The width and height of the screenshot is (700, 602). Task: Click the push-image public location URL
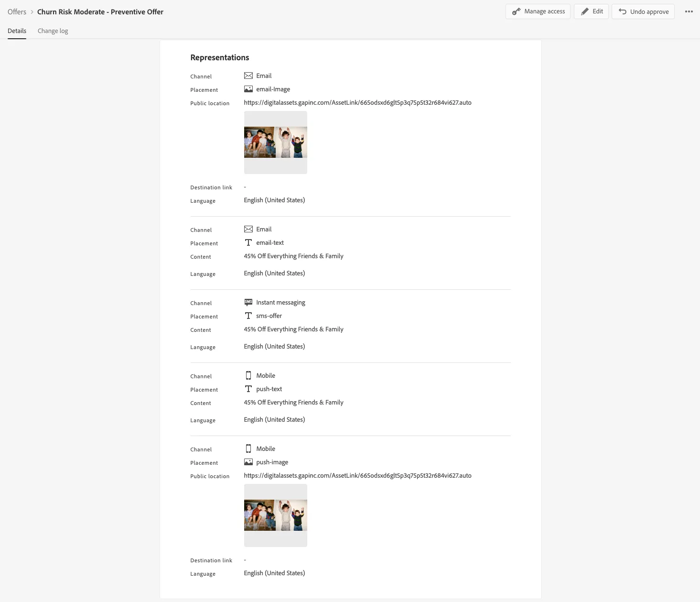point(357,476)
